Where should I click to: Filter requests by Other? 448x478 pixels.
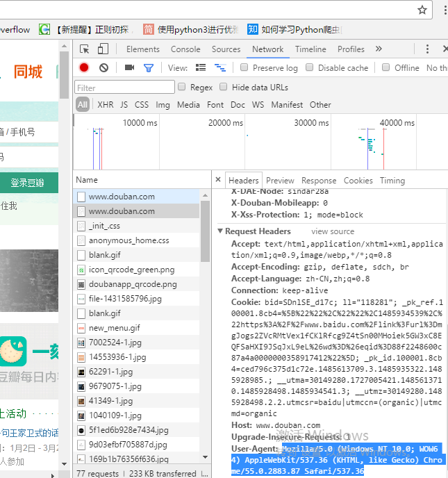coord(320,104)
